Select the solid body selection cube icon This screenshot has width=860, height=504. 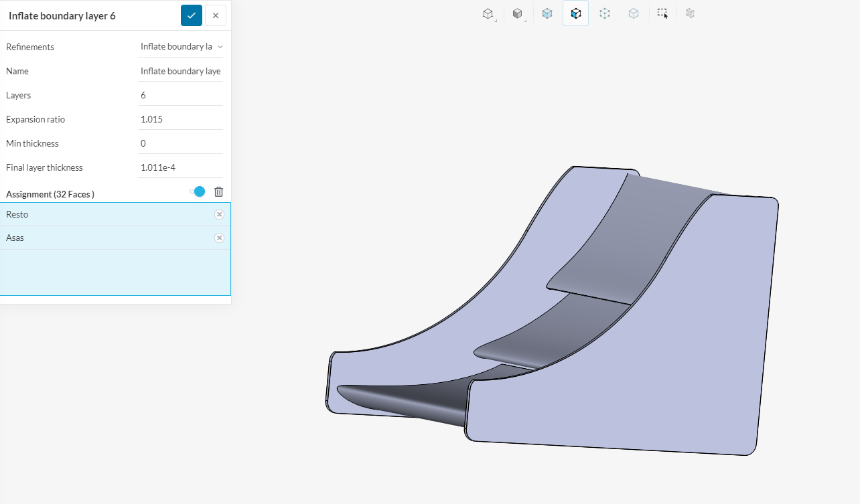[518, 13]
